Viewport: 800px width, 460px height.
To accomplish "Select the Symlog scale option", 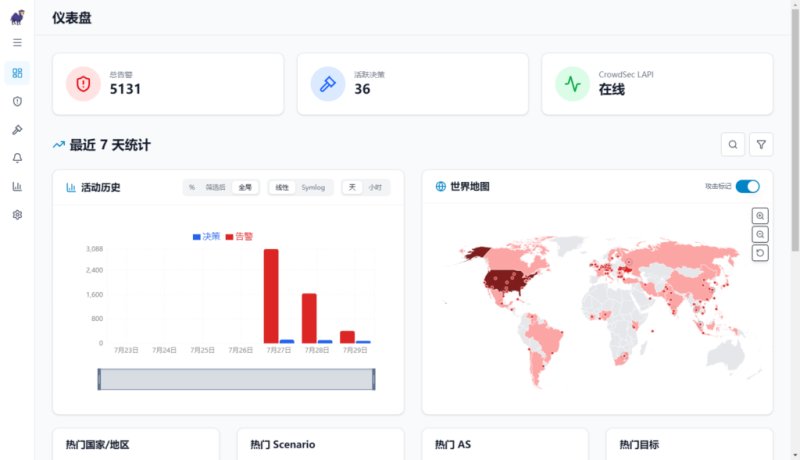I will [313, 188].
